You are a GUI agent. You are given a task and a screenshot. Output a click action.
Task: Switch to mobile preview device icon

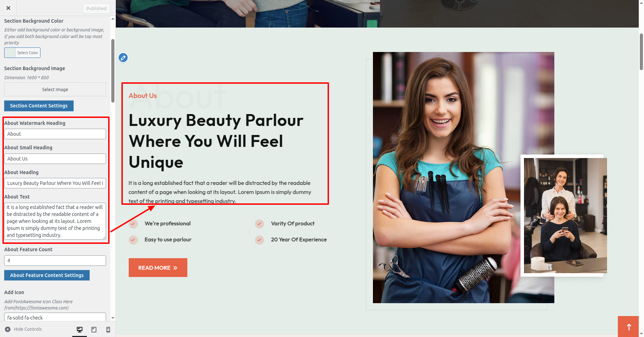[x=108, y=329]
